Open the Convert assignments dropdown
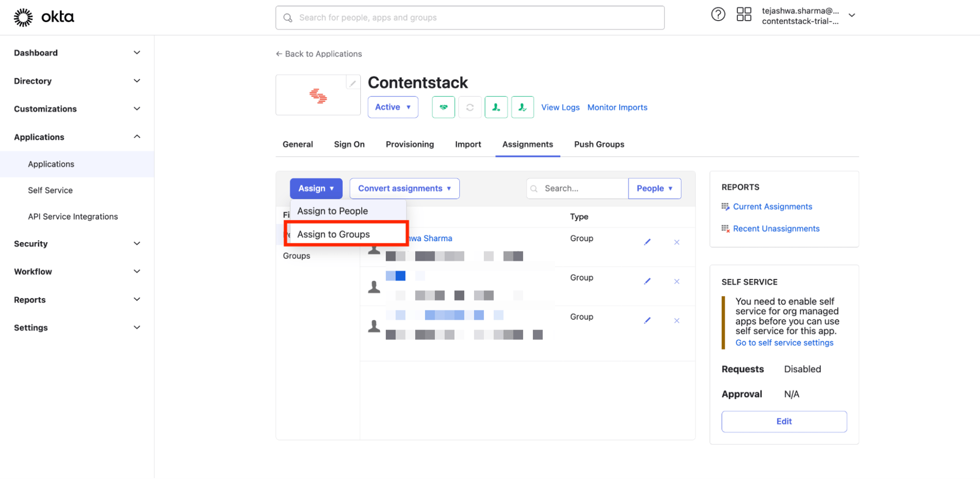 click(405, 189)
